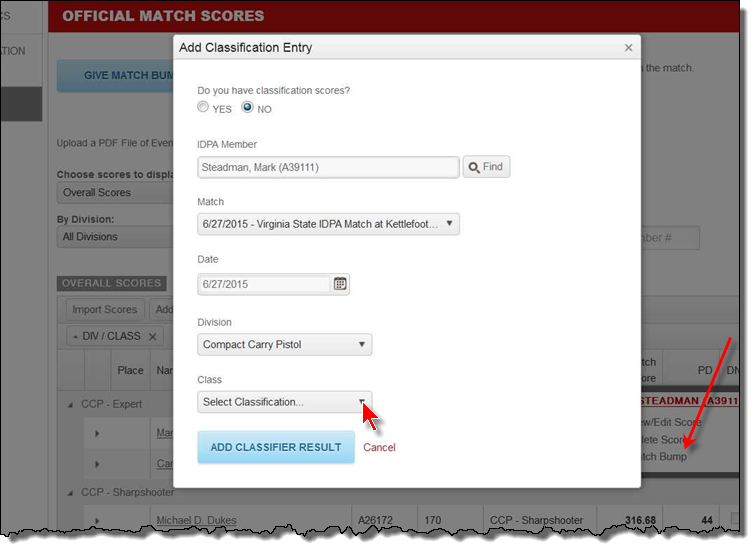Open the All Divisions dropdown in background
Image resolution: width=755 pixels, height=555 pixels.
(116, 237)
